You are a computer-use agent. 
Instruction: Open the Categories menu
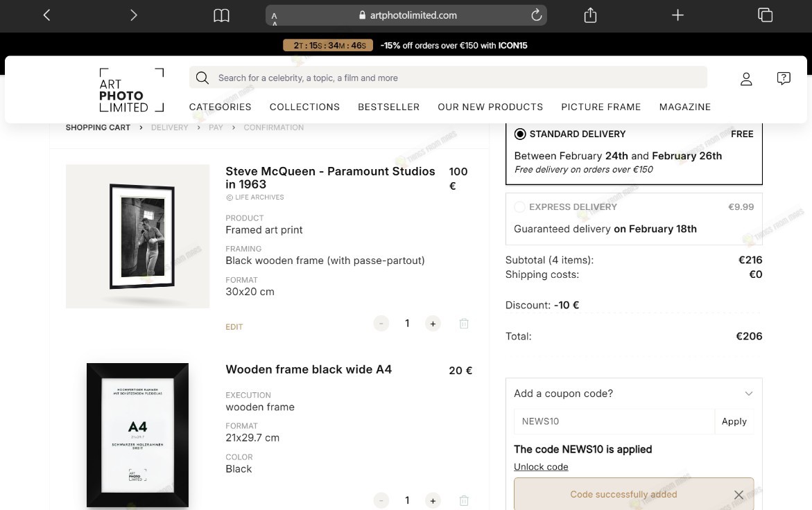pos(220,107)
